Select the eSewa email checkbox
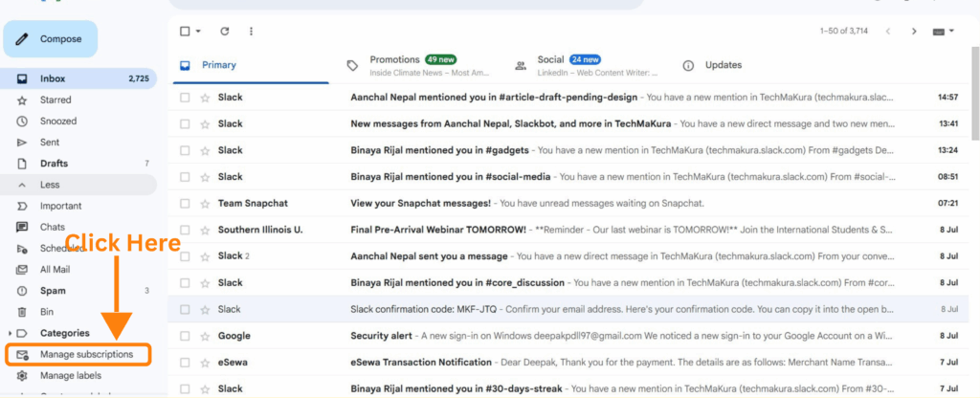The width and height of the screenshot is (980, 398). coord(185,363)
